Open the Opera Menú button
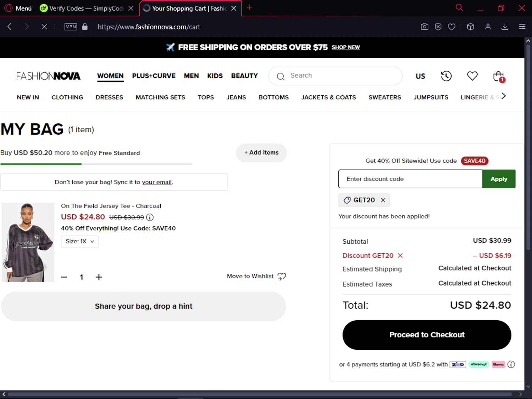 [18, 8]
